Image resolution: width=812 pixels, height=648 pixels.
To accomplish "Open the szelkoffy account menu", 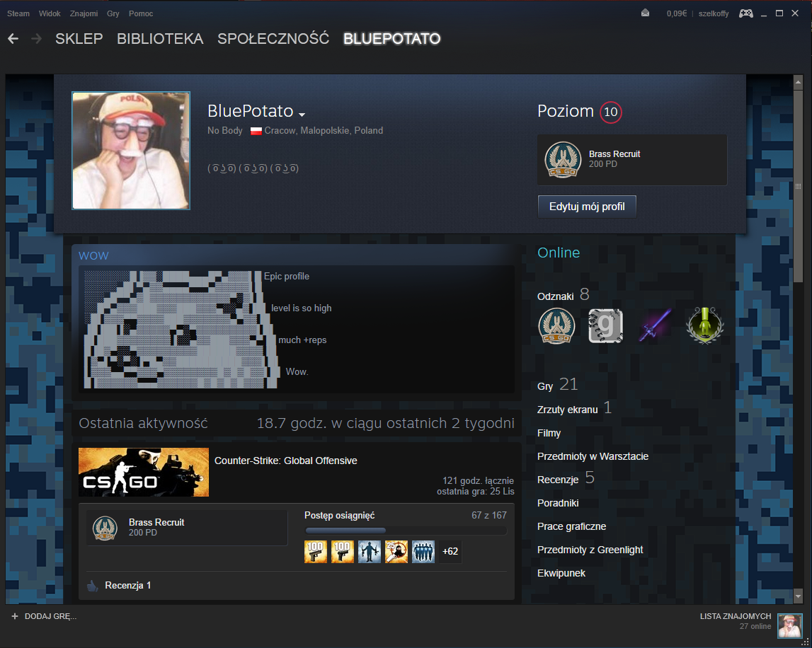I will coord(713,13).
